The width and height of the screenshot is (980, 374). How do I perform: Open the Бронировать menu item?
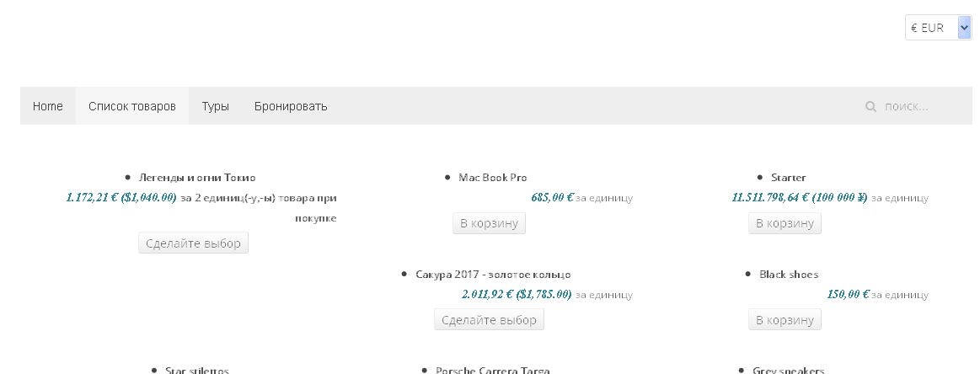pyautogui.click(x=291, y=106)
